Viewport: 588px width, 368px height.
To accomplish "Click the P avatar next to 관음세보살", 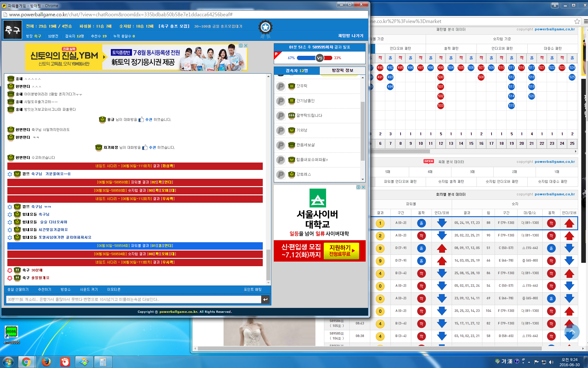I will coord(281,145).
